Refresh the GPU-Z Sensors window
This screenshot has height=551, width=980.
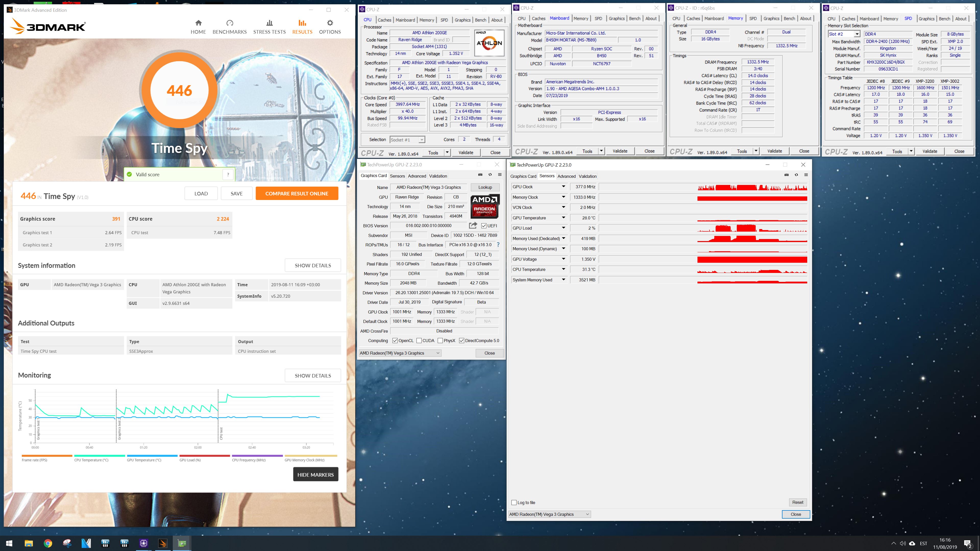(x=796, y=175)
